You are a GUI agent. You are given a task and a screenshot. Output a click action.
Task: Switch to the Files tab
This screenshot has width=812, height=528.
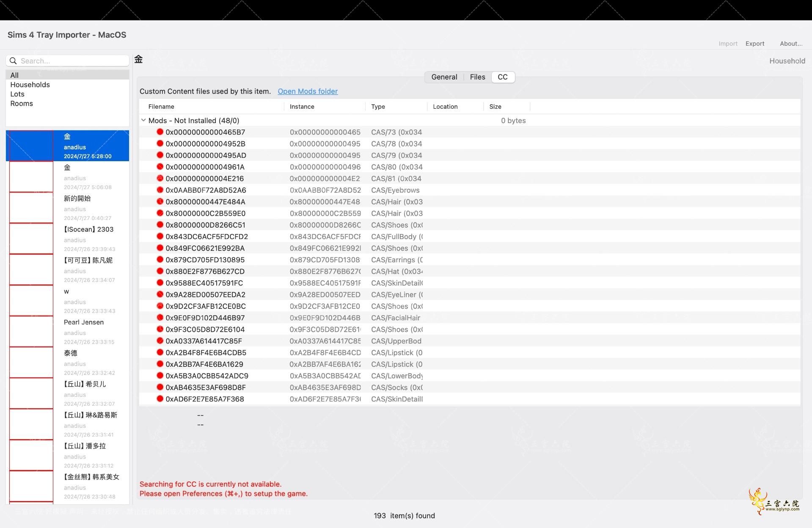coord(477,77)
